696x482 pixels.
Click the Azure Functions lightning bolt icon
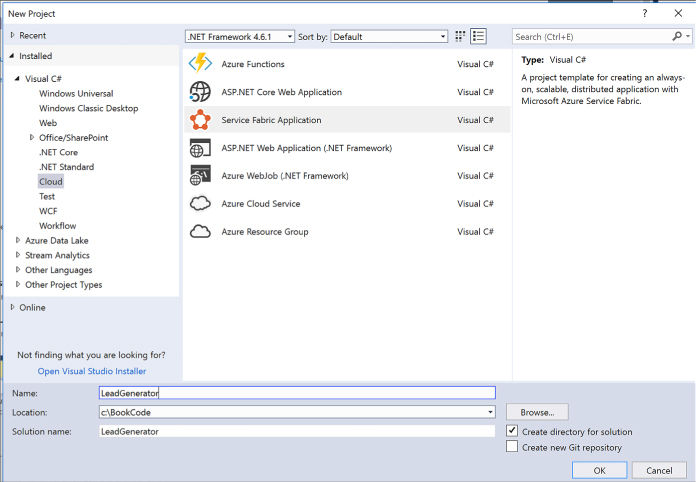[x=200, y=63]
